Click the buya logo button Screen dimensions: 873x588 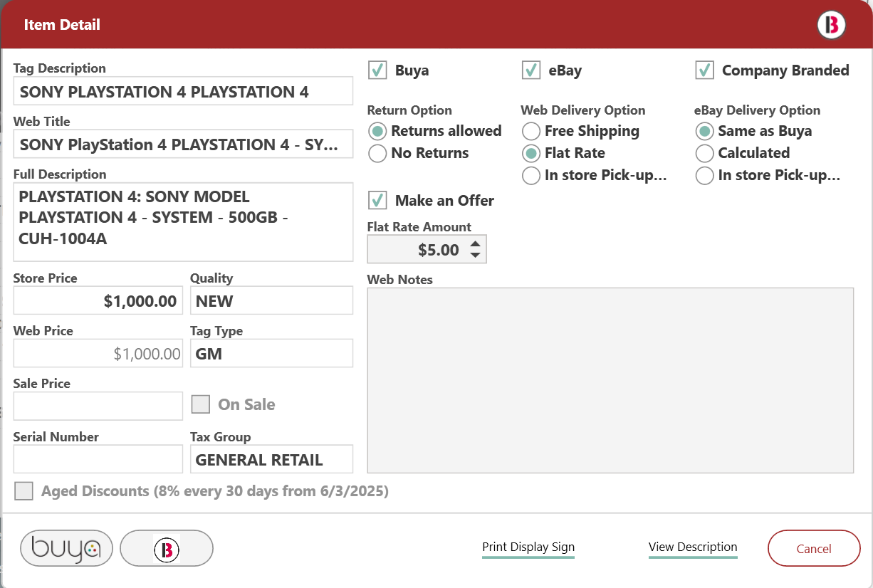coord(66,548)
